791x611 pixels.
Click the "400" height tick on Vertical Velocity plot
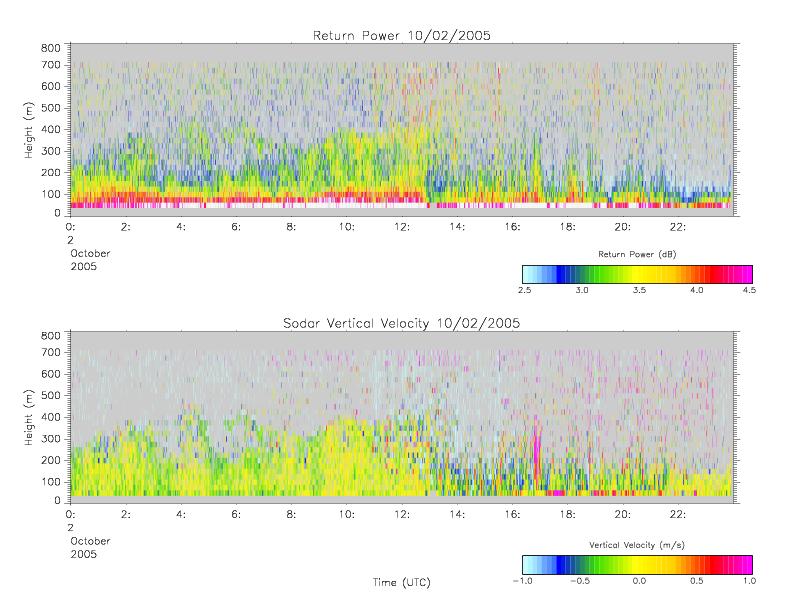(50, 417)
